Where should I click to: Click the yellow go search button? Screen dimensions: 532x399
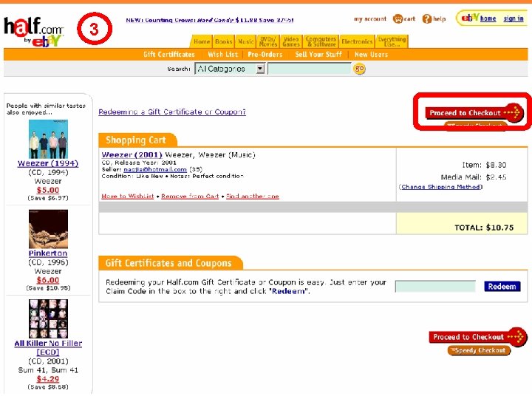(359, 69)
